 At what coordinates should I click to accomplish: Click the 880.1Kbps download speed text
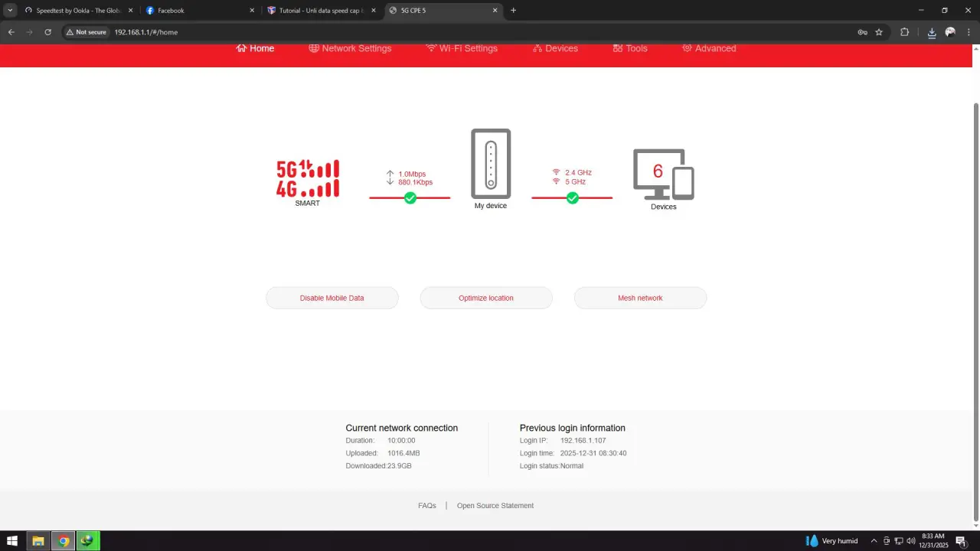[416, 182]
